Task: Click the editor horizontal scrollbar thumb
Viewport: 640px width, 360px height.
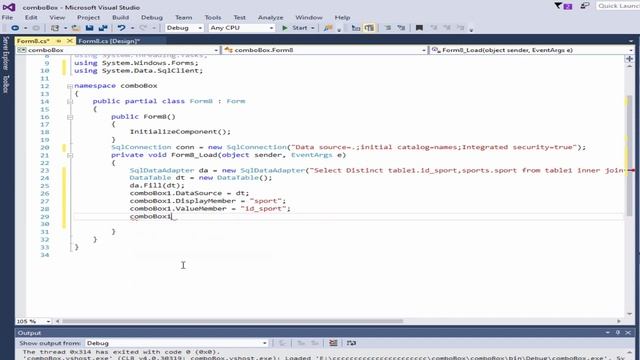Action: (233, 322)
